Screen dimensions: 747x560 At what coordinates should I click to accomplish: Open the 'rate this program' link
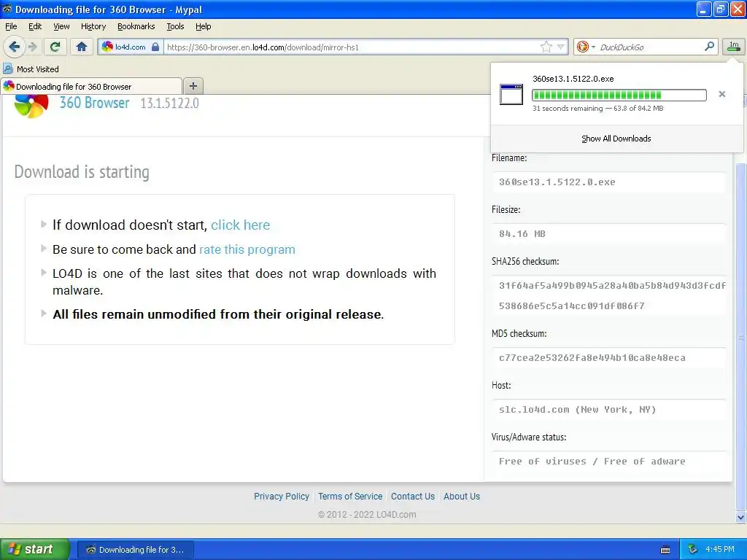tap(247, 249)
